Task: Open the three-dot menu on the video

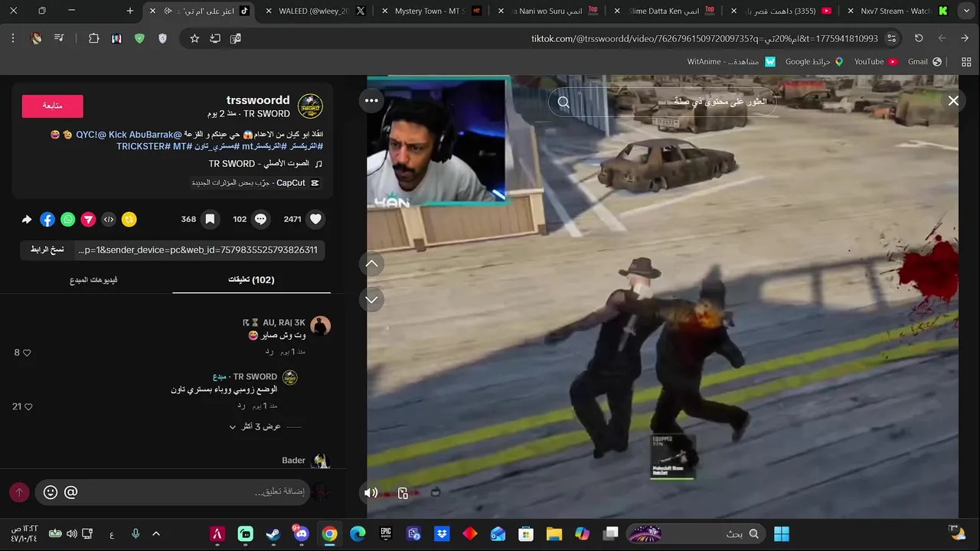Action: [371, 100]
